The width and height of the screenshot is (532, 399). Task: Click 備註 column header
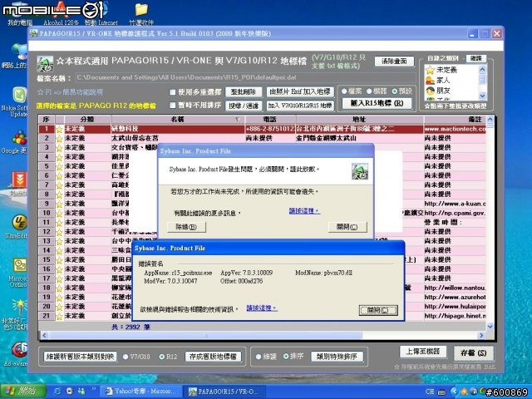(x=455, y=120)
